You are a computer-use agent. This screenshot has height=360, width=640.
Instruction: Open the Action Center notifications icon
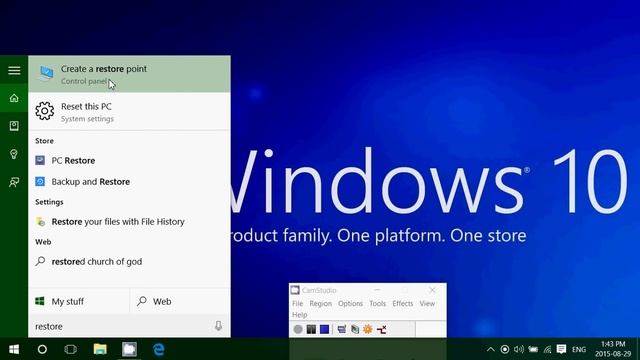pyautogui.click(x=561, y=349)
